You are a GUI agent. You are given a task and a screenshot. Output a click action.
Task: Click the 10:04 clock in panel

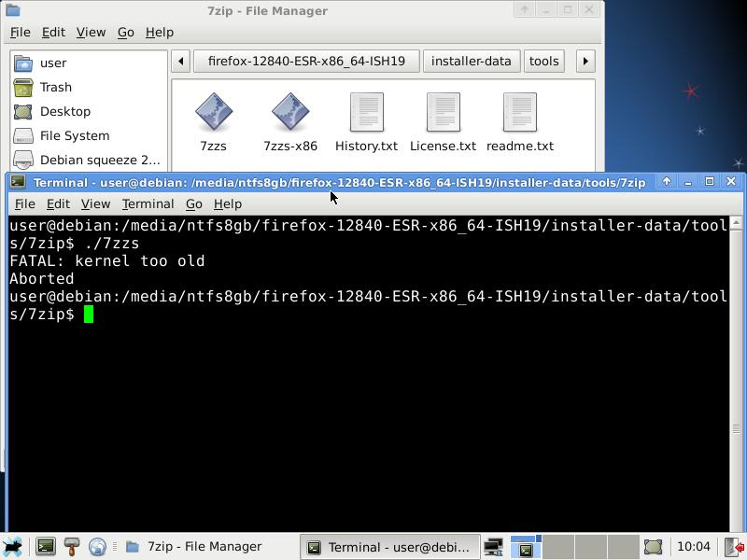click(x=693, y=547)
